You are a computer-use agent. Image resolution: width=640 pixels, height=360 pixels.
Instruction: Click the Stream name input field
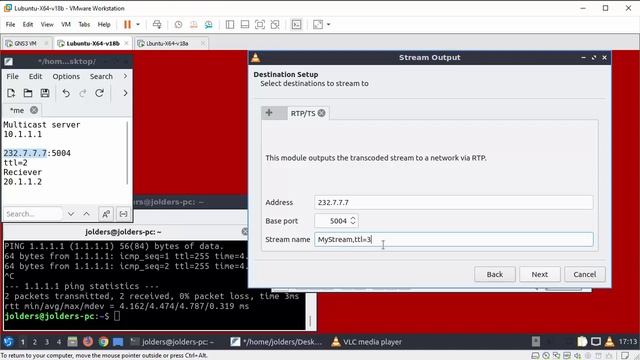click(453, 240)
